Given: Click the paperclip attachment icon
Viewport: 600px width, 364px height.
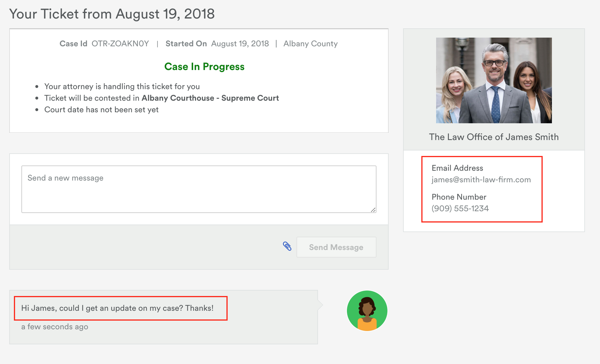Looking at the screenshot, I should [x=287, y=246].
